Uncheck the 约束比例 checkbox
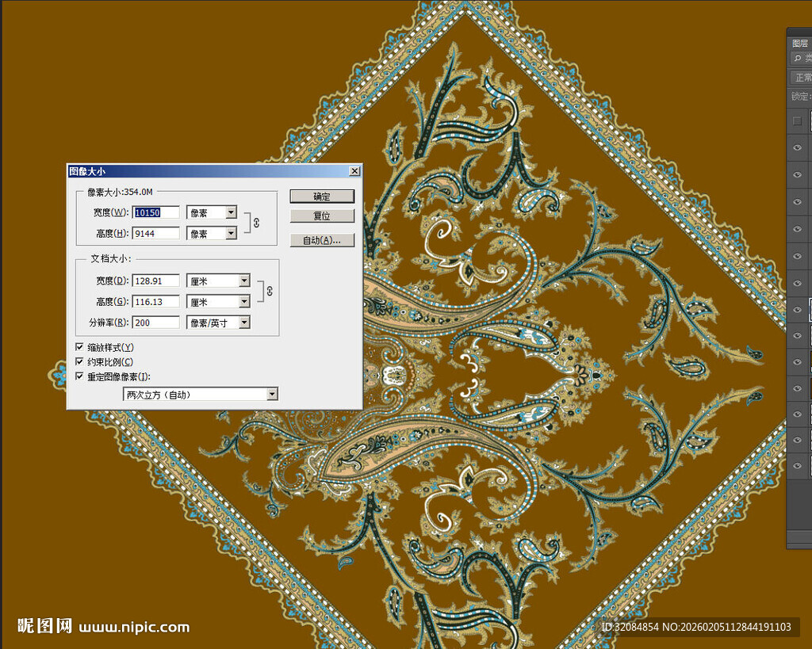Screen dimensions: 812x649 click(79, 361)
